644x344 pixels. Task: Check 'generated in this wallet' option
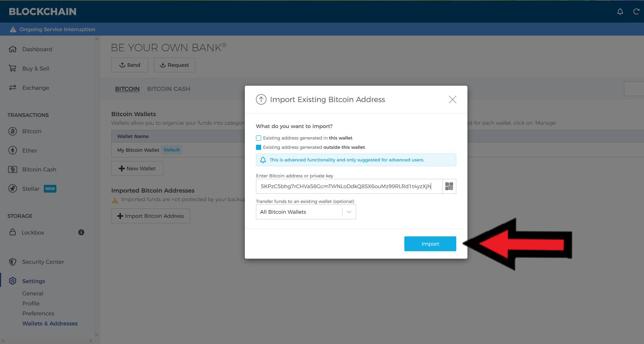[x=259, y=138]
